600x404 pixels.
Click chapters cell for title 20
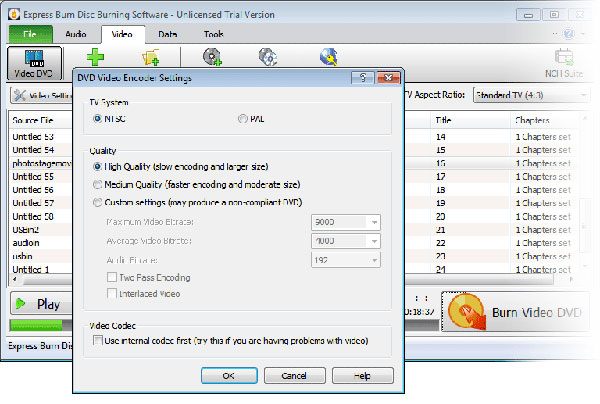[543, 216]
